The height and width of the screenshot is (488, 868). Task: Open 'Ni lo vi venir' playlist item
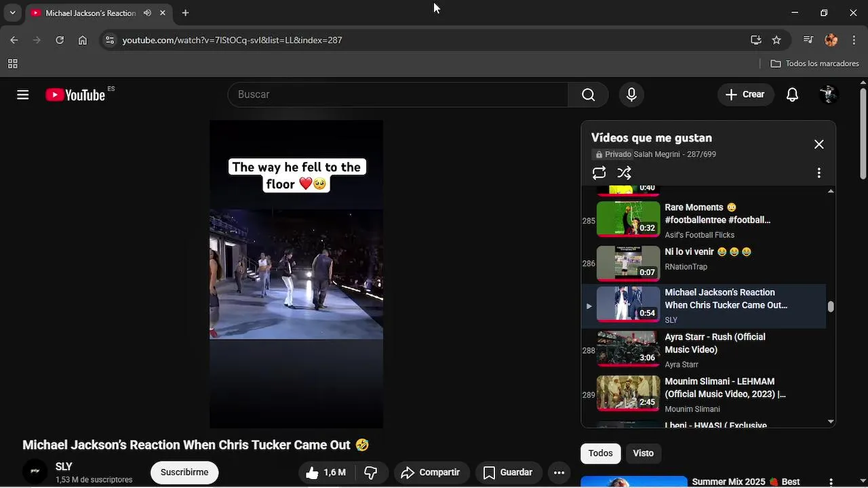pyautogui.click(x=708, y=252)
